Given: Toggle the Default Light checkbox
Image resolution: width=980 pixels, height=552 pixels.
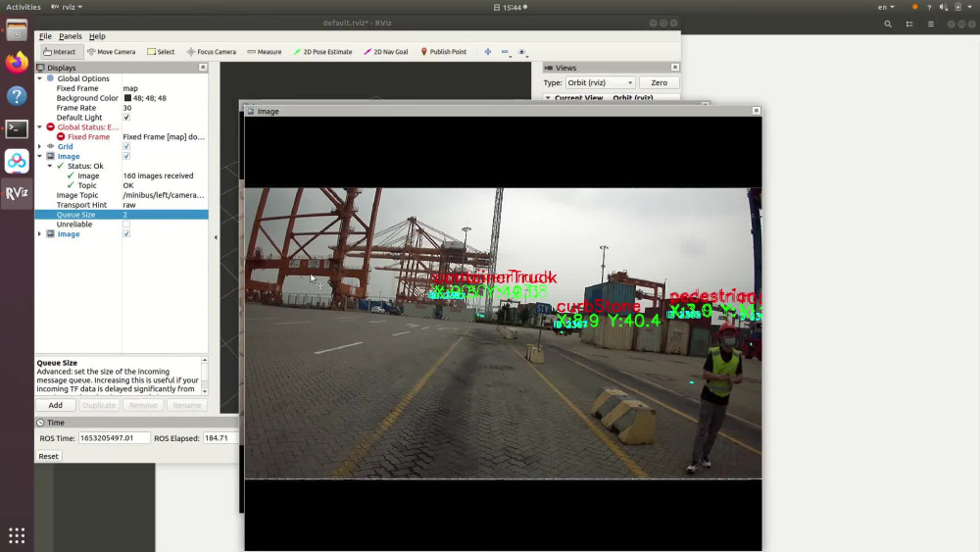Looking at the screenshot, I should coord(126,118).
